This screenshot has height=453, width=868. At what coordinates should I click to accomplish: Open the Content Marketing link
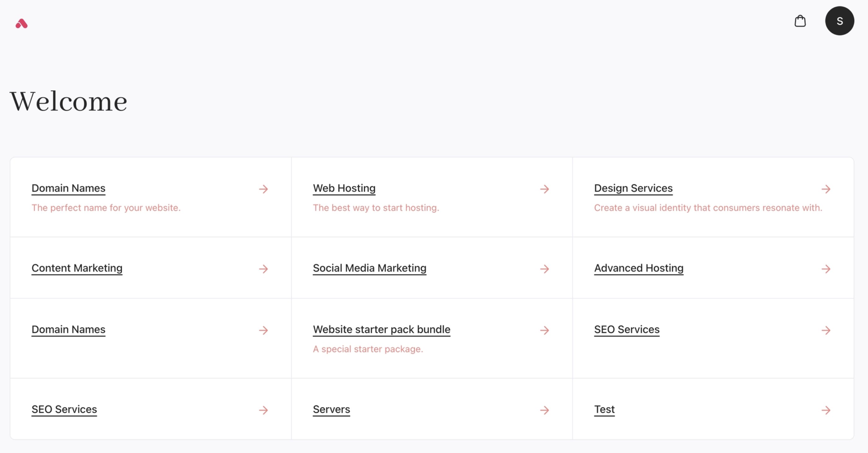point(77,268)
